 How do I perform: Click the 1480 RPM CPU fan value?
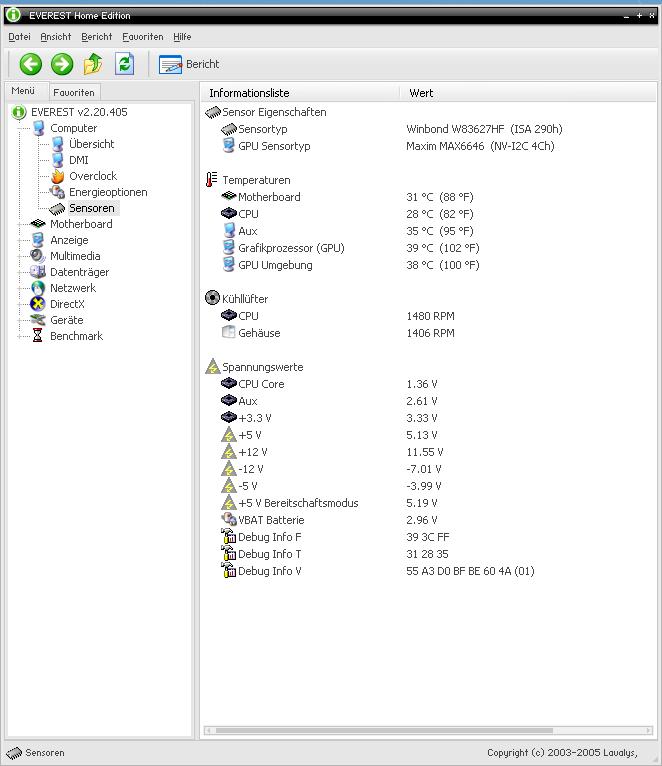pyautogui.click(x=430, y=316)
